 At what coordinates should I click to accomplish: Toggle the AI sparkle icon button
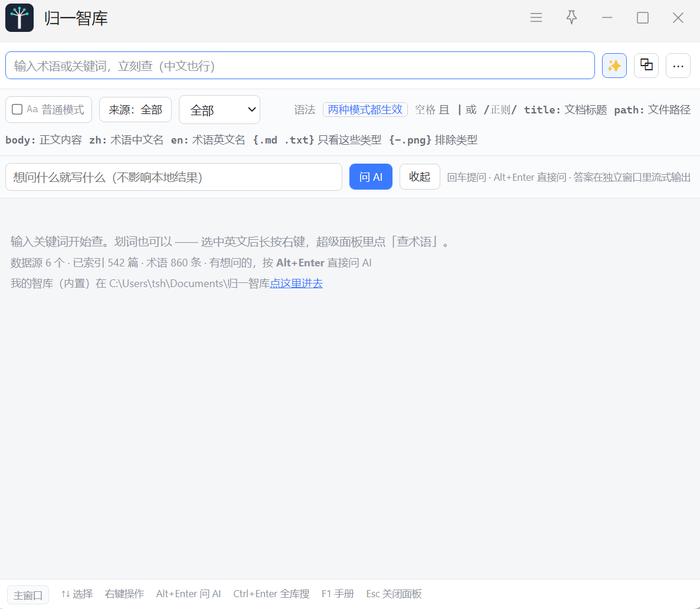[614, 66]
